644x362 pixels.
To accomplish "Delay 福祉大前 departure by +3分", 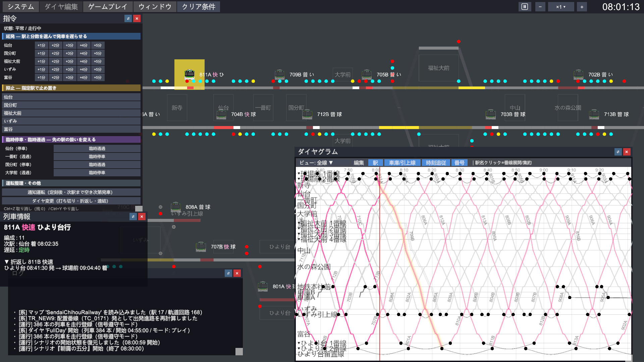I will (x=69, y=61).
